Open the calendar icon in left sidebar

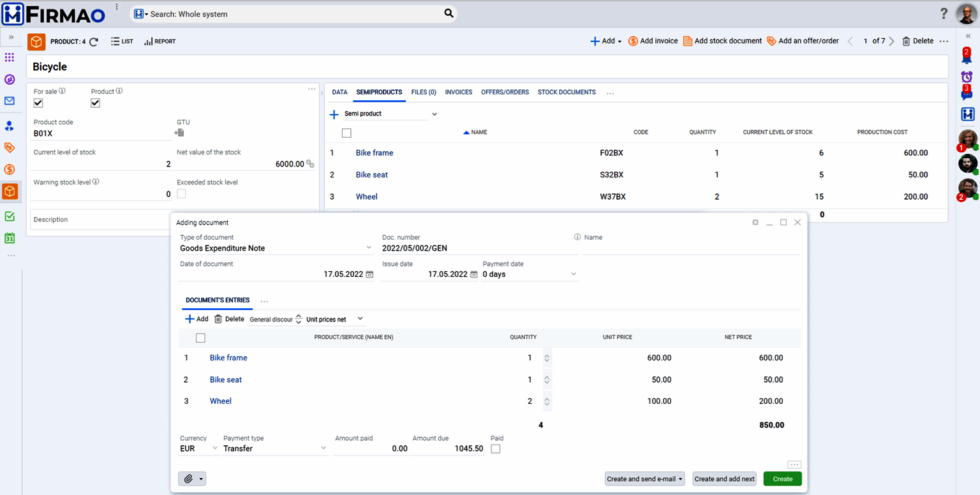pos(10,238)
